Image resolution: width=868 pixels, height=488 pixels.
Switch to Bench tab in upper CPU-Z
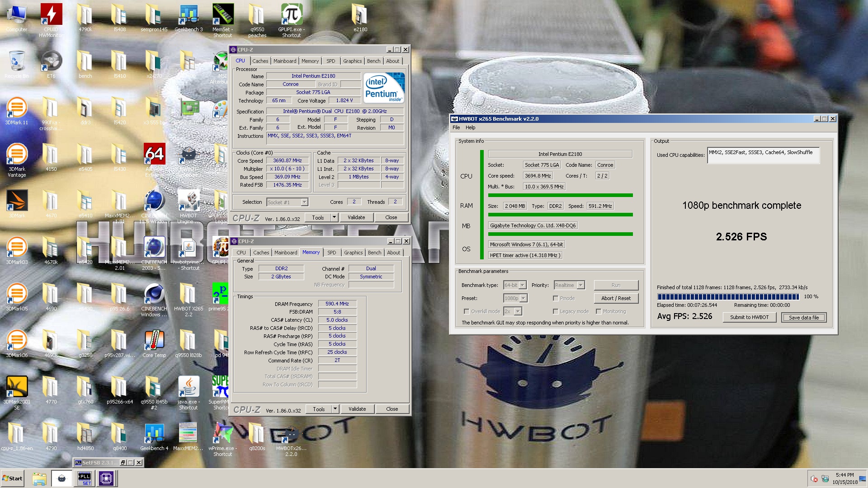pos(374,61)
